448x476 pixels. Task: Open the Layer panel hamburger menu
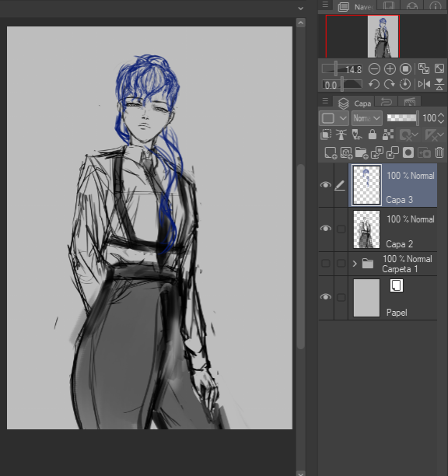pyautogui.click(x=325, y=100)
